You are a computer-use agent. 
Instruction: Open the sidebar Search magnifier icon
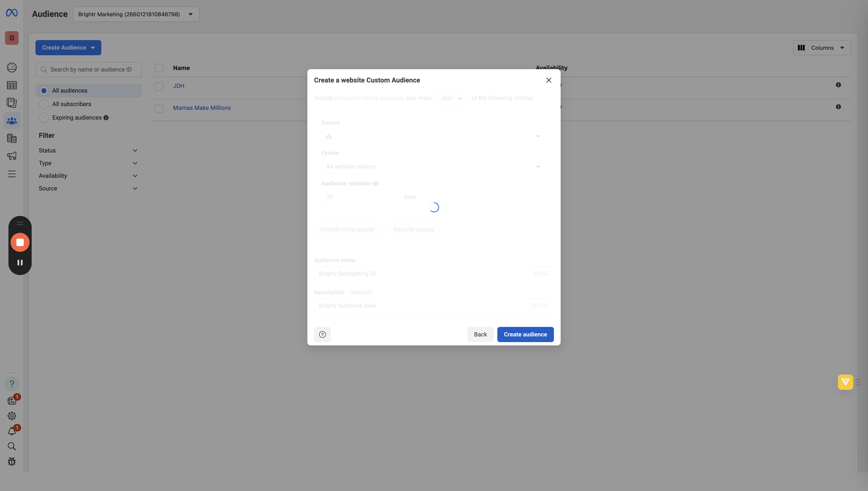pos(12,446)
